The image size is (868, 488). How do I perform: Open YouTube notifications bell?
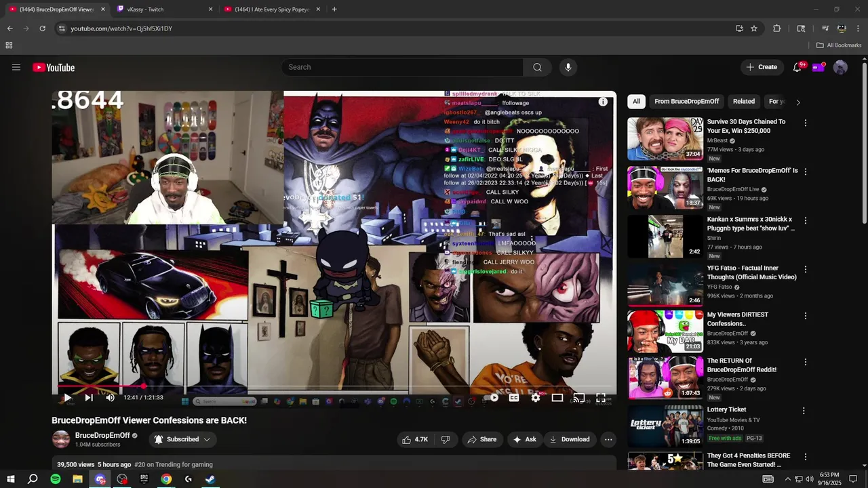click(797, 67)
